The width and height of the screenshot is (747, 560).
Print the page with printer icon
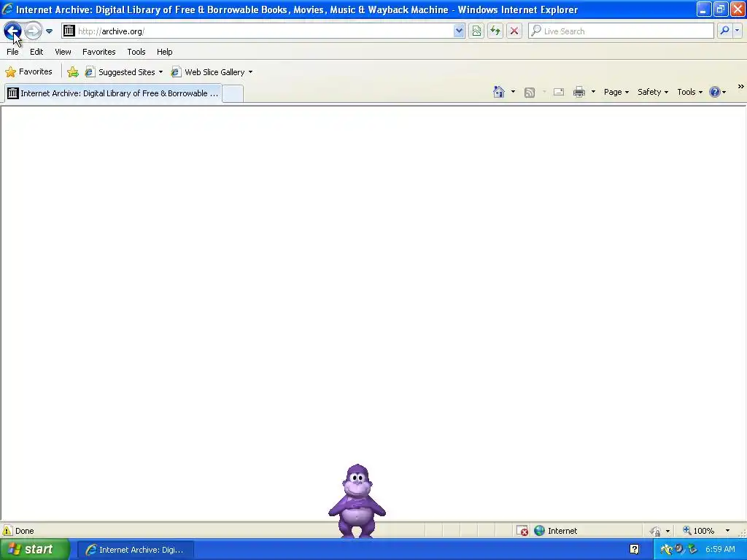(x=578, y=92)
